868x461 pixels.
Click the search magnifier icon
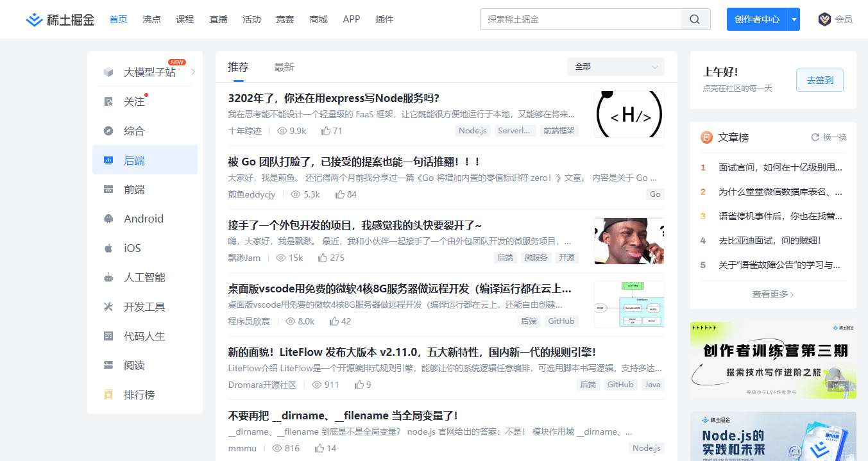[695, 19]
